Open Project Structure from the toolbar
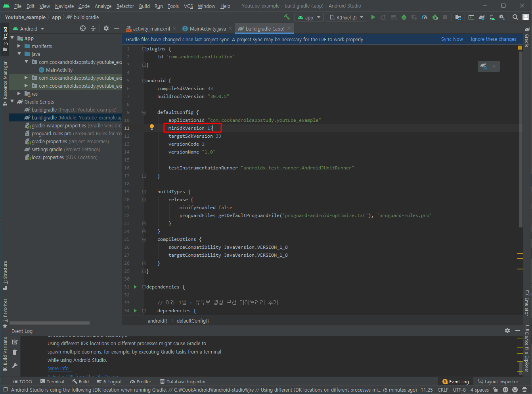 click(458, 17)
